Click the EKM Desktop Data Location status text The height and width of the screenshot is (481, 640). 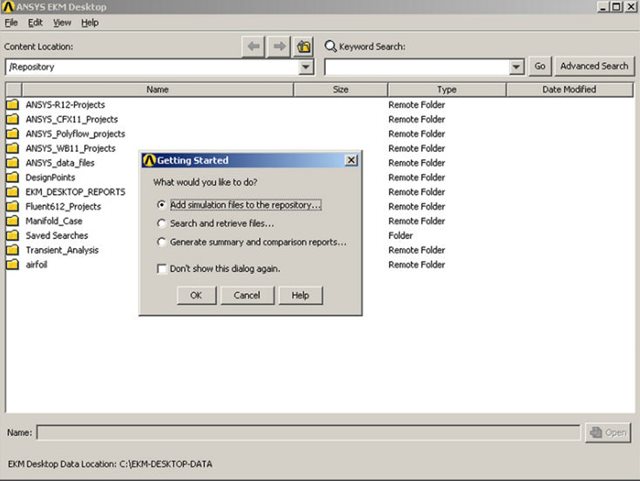coord(110,464)
